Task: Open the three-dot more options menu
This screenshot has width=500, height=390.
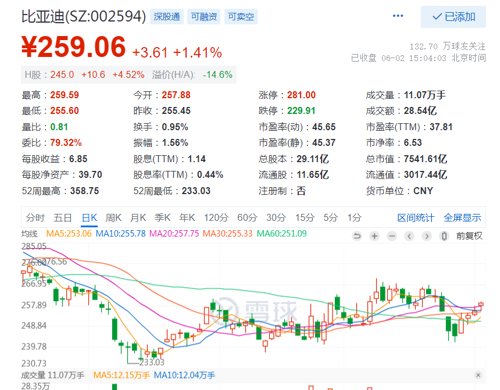Action: 398,16
